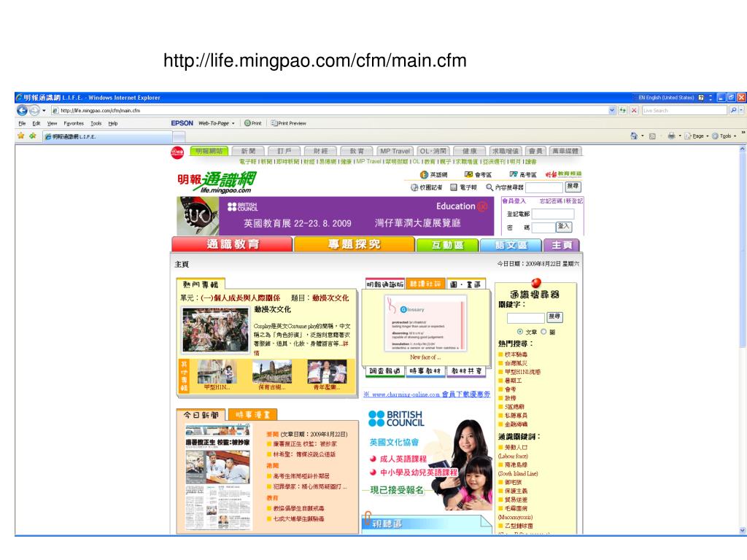
Task: Click the 搜尋 button beside content search
Action: coord(573,187)
